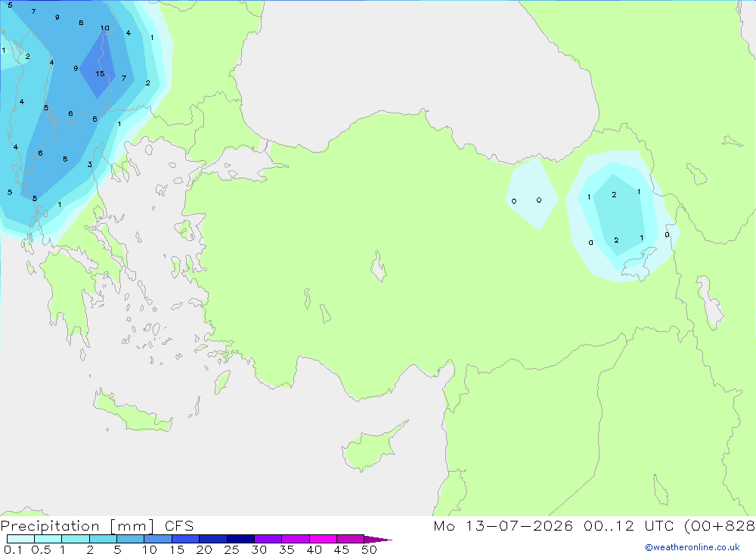
Task: Pick the 45–50 mm legend swatch
Action: 351,539
